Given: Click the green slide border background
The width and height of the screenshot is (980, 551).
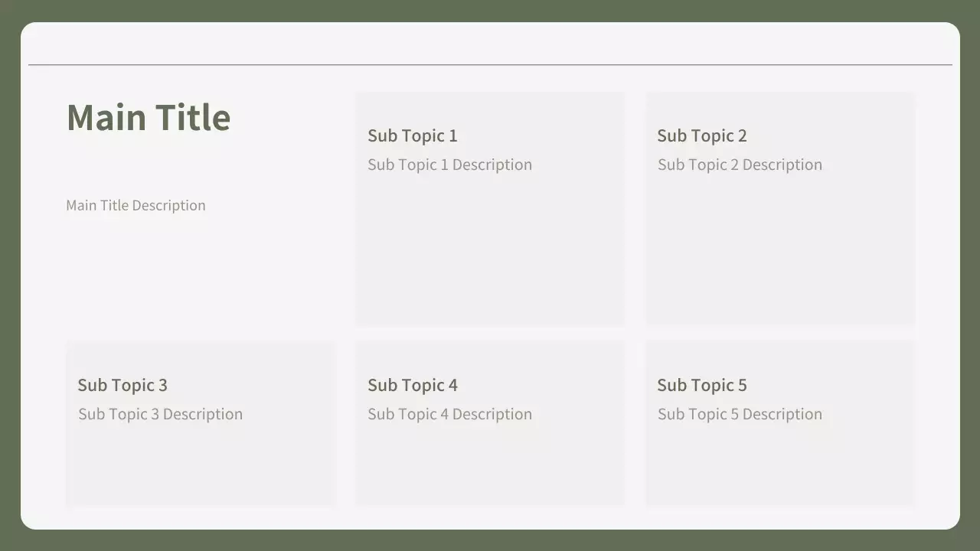Looking at the screenshot, I should tap(9, 275).
